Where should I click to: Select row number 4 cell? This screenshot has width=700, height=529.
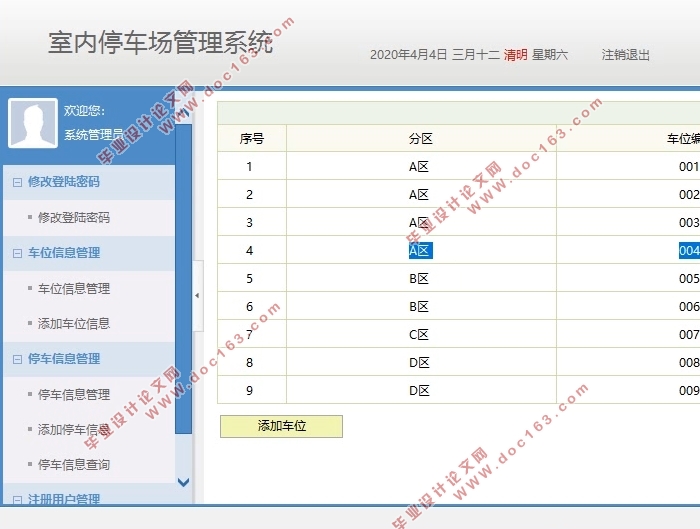(x=250, y=250)
